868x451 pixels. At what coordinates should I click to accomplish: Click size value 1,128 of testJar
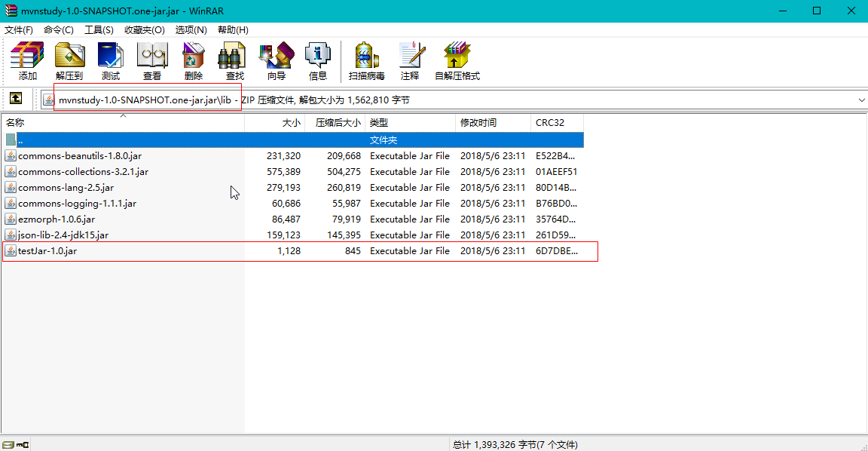click(289, 251)
